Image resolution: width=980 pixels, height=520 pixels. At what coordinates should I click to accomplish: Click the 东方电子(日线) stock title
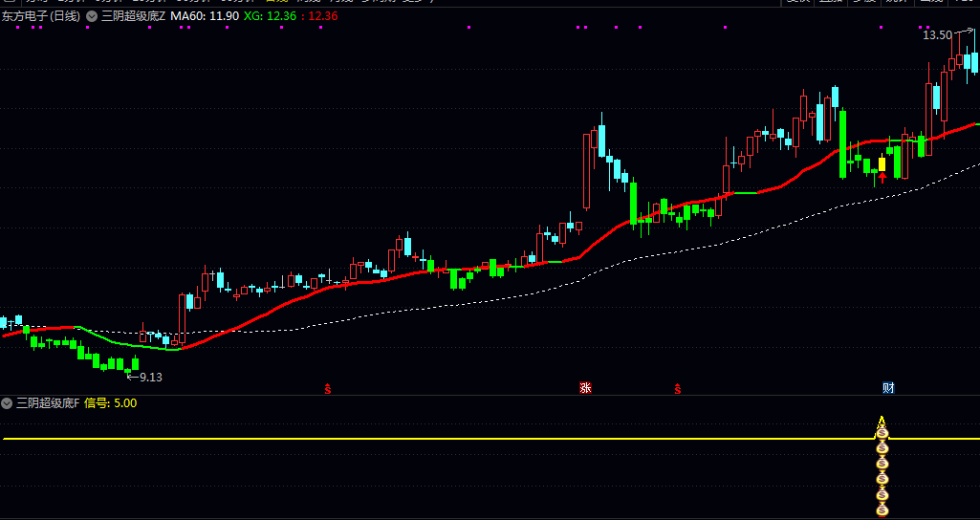[41, 16]
